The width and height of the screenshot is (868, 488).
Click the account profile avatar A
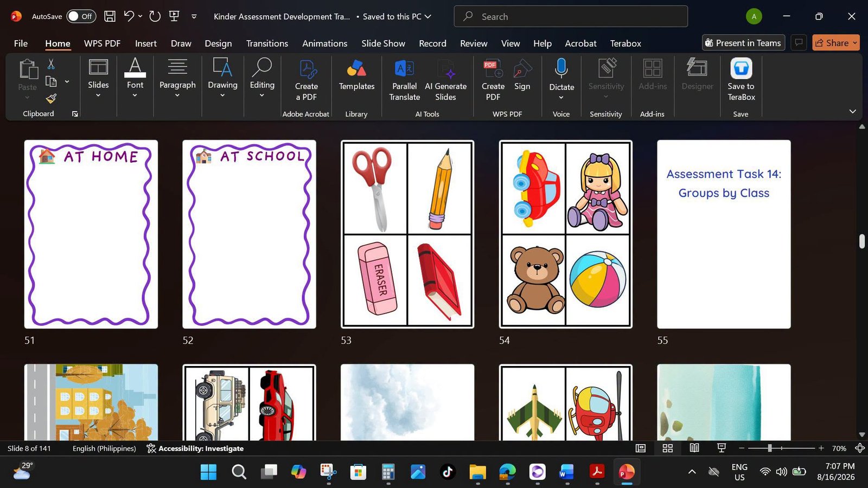(754, 16)
